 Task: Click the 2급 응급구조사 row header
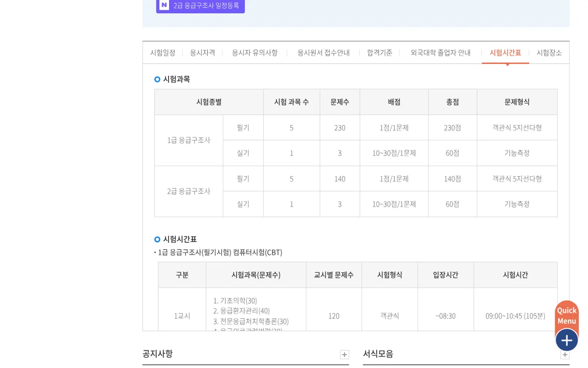click(189, 191)
